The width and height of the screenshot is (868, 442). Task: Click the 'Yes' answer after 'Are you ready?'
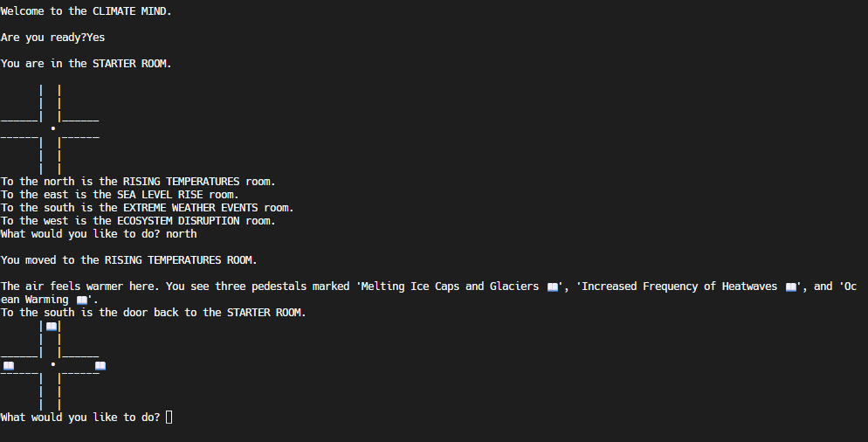pyautogui.click(x=96, y=37)
